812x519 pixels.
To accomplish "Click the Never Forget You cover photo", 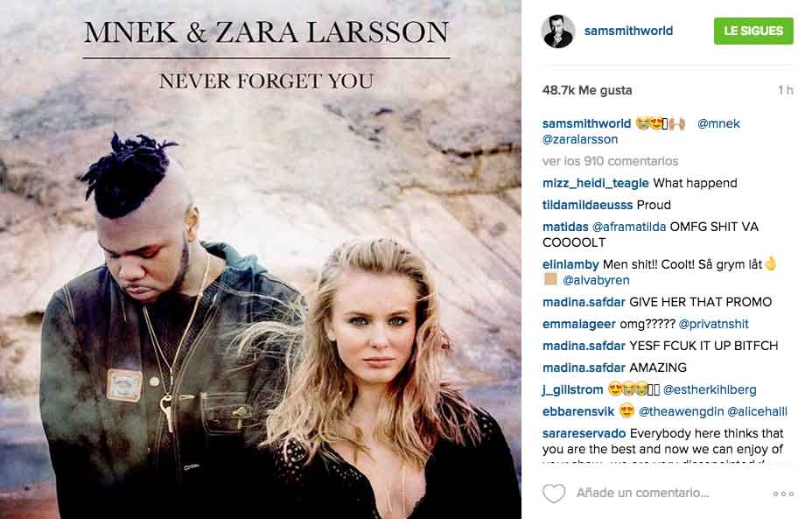I will [261, 259].
